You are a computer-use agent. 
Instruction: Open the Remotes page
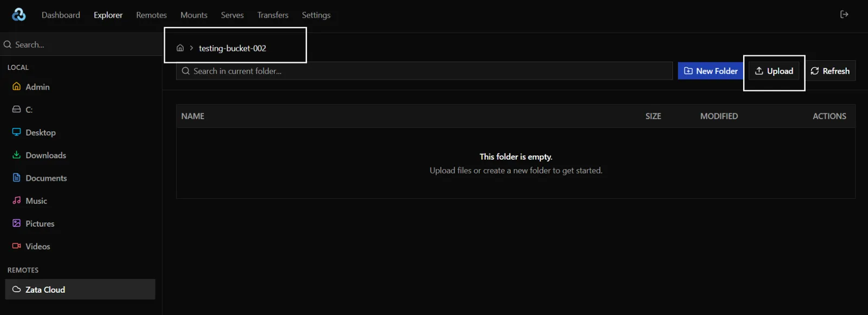coord(151,15)
